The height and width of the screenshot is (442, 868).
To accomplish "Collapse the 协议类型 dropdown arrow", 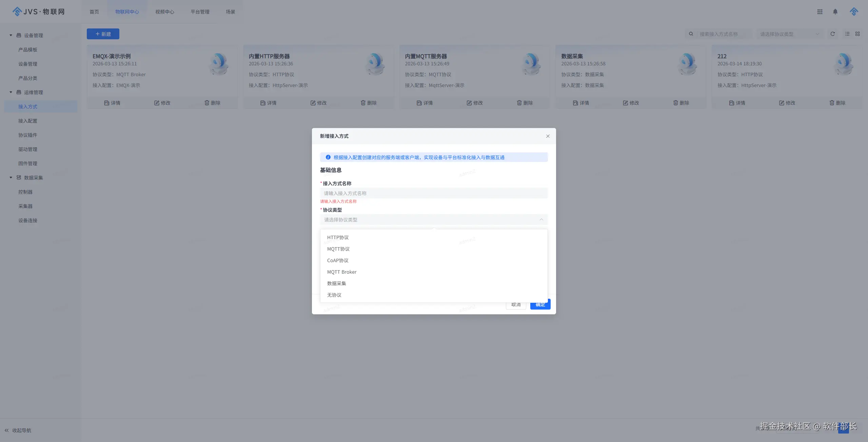I will point(541,219).
